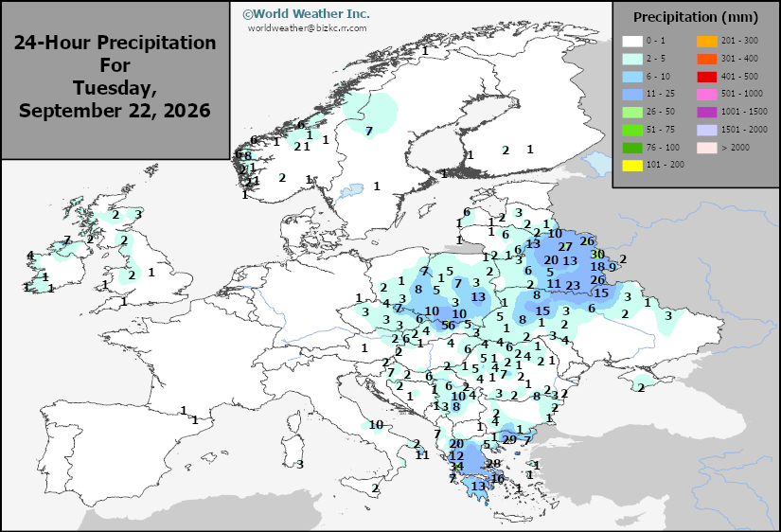This screenshot has height=532, width=781.
Task: Click the 1001 - 1500 mm purple swatch
Action: tap(707, 112)
